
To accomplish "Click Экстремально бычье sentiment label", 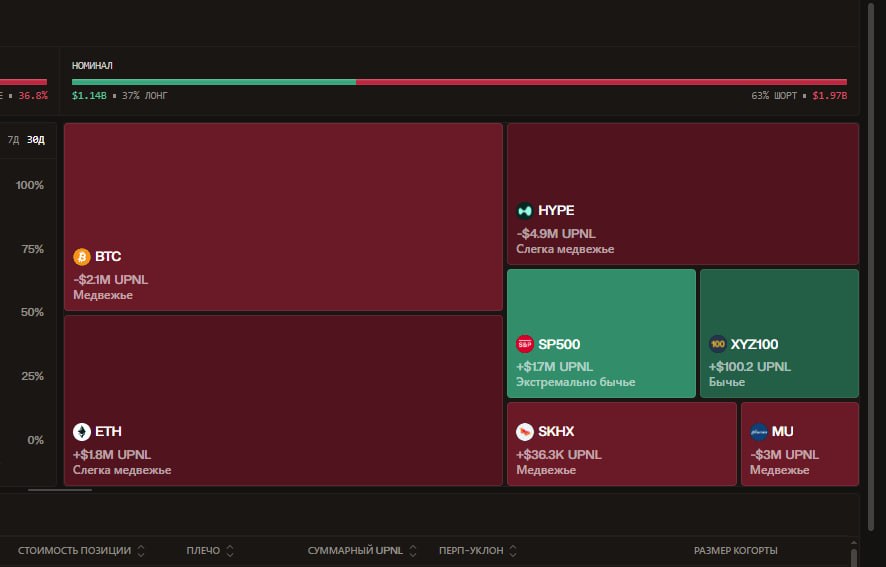I will (576, 382).
